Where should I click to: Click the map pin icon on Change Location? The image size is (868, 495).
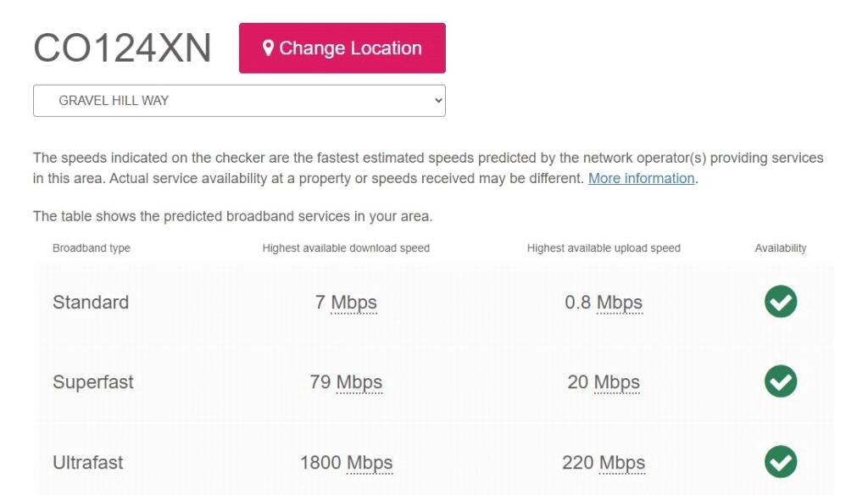pos(268,48)
